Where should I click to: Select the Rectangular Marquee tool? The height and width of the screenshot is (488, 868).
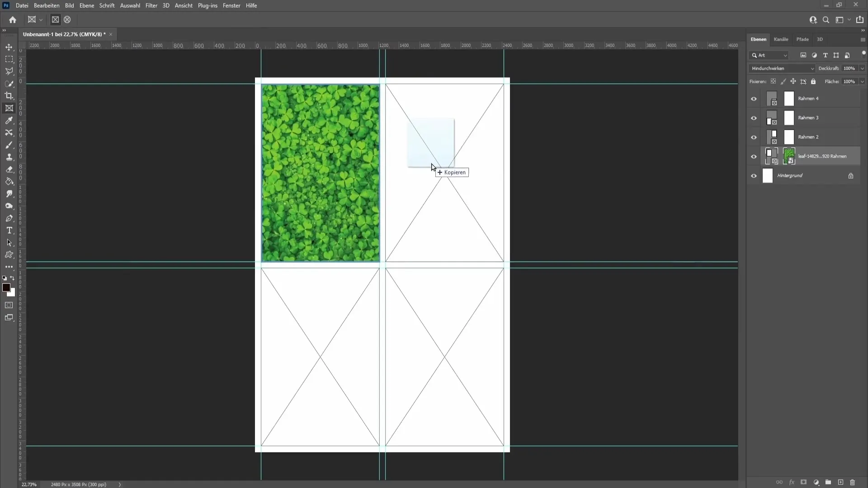(9, 59)
